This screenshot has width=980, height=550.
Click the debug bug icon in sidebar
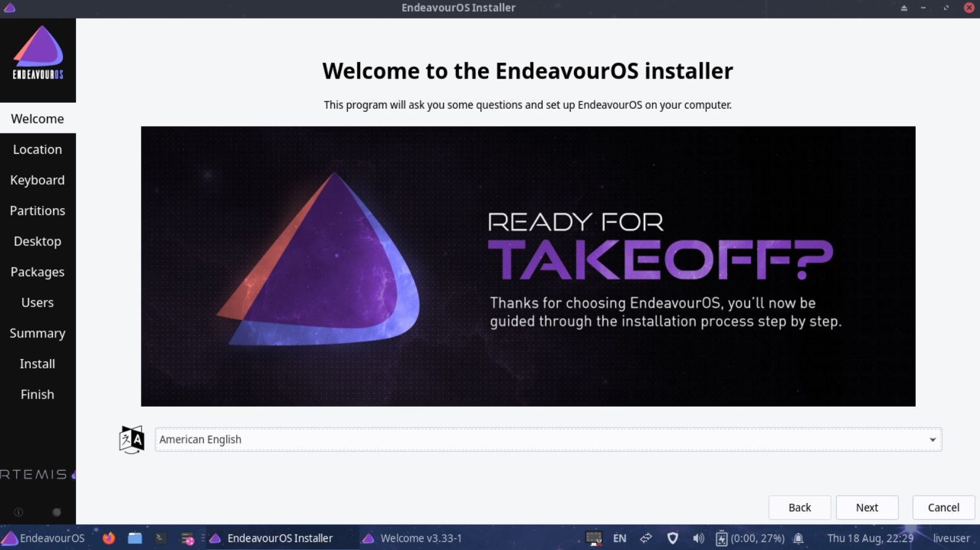[57, 512]
